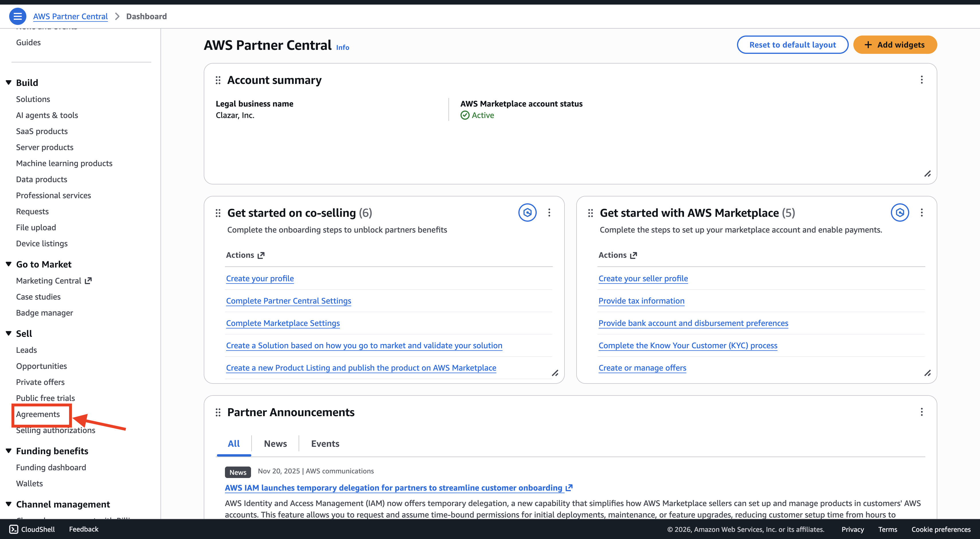Image resolution: width=980 pixels, height=539 pixels.
Task: Click the hexagon icon in AWS Marketplace widget
Action: point(900,213)
